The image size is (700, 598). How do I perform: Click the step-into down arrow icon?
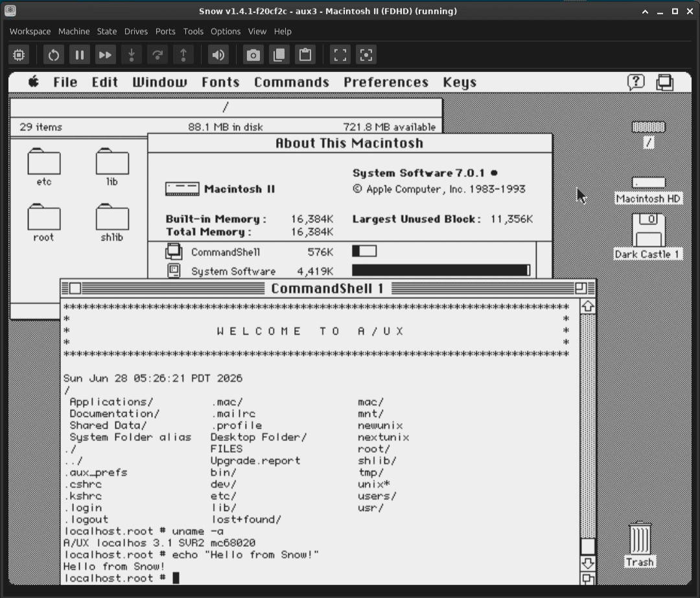coord(131,55)
